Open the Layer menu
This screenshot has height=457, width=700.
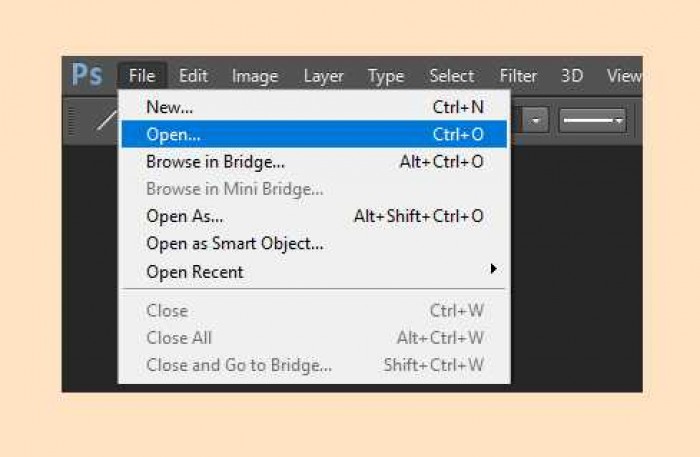pyautogui.click(x=324, y=76)
